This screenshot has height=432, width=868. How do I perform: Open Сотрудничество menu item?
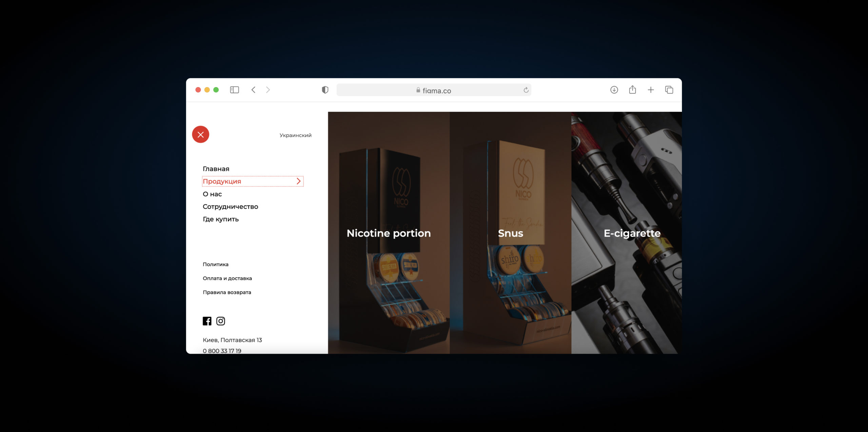(x=230, y=207)
